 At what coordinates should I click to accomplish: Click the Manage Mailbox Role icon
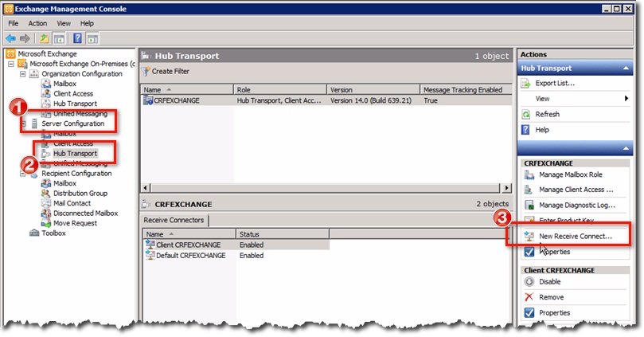[x=529, y=174]
